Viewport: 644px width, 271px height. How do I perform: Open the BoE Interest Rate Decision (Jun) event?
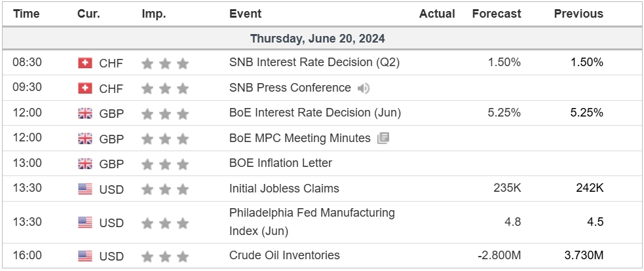pos(314,113)
